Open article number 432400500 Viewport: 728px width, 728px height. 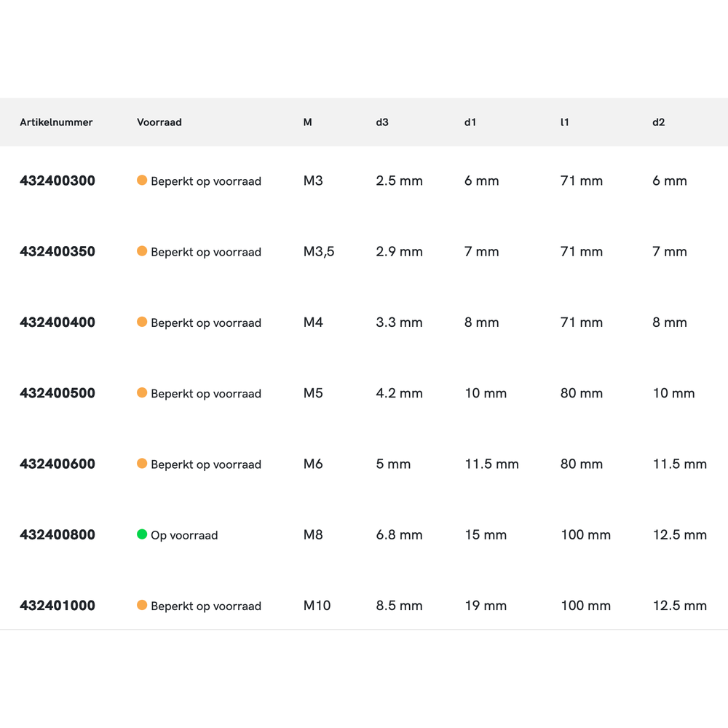(x=58, y=393)
